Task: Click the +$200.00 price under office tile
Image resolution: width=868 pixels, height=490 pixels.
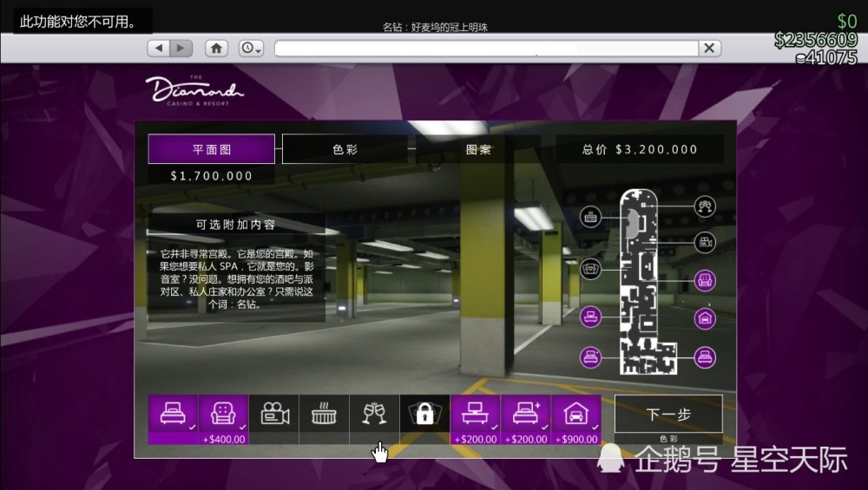Action: (476, 439)
